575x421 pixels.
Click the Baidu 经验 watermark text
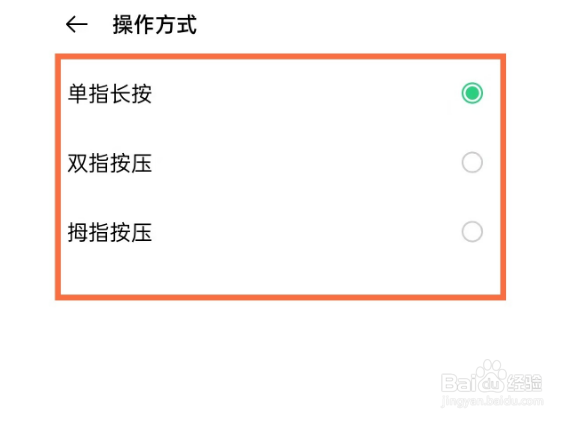pyautogui.click(x=524, y=382)
